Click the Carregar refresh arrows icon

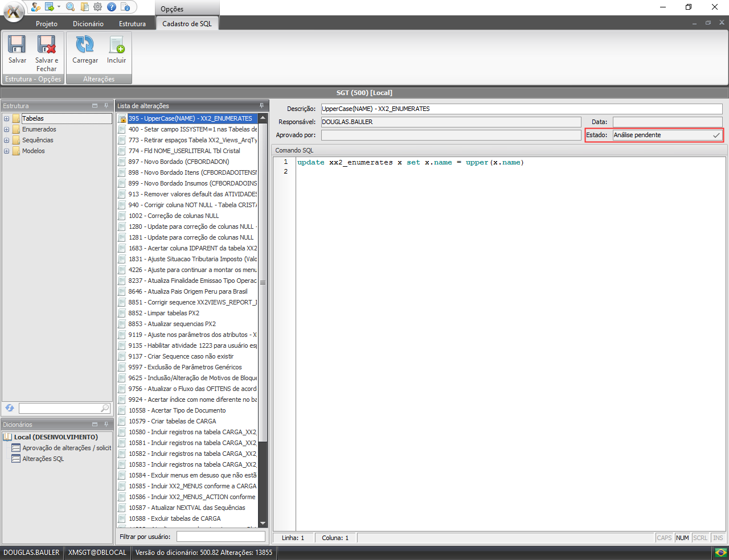tap(85, 44)
